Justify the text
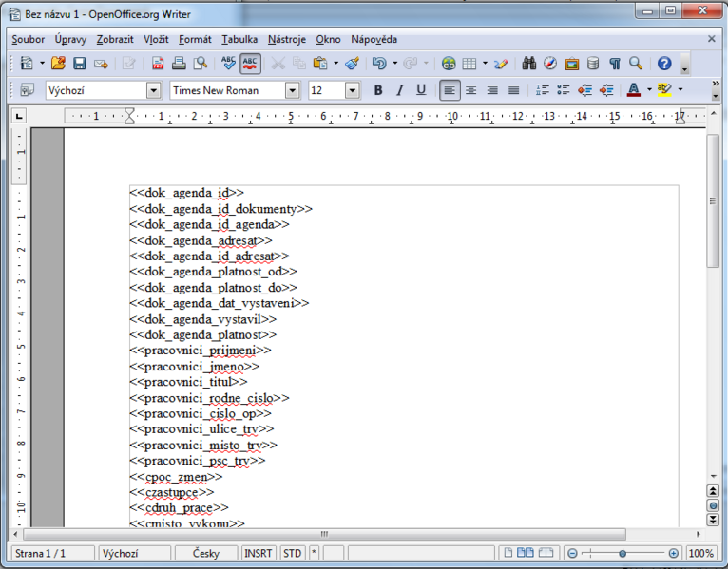This screenshot has width=728, height=569. coord(513,90)
